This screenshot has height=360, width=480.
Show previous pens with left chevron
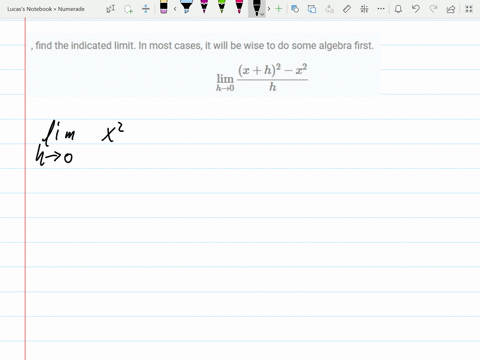[175, 9]
